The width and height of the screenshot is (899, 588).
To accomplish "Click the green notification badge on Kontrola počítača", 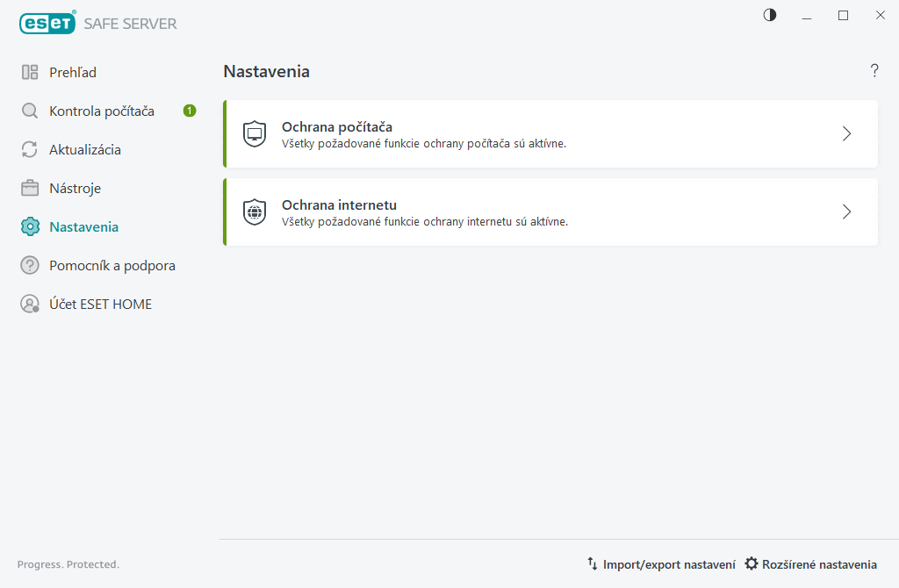I will coord(190,111).
